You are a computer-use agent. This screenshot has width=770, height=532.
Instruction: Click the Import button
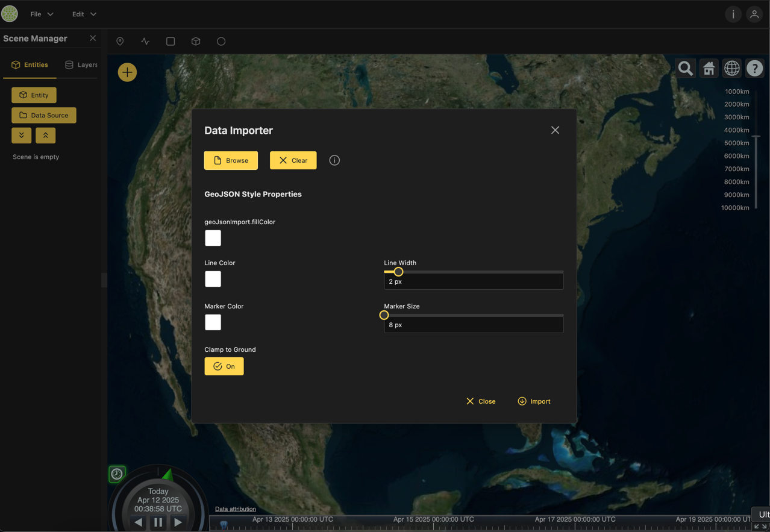click(534, 401)
